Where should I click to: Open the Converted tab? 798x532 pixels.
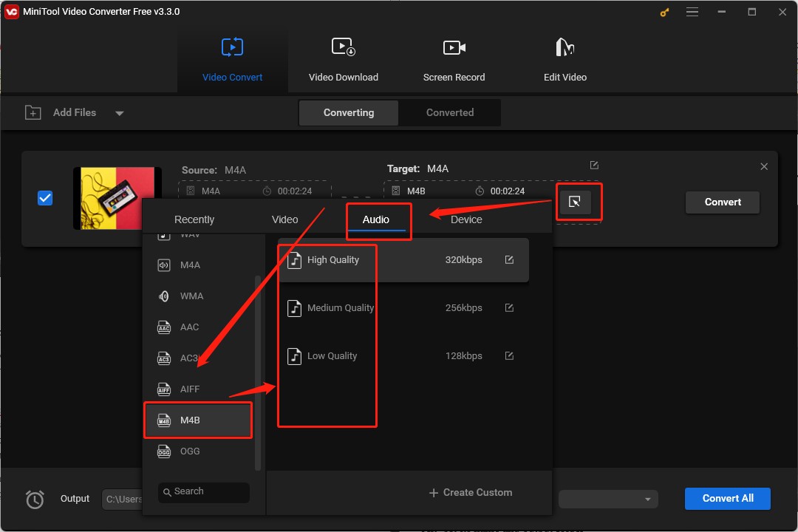coord(449,112)
